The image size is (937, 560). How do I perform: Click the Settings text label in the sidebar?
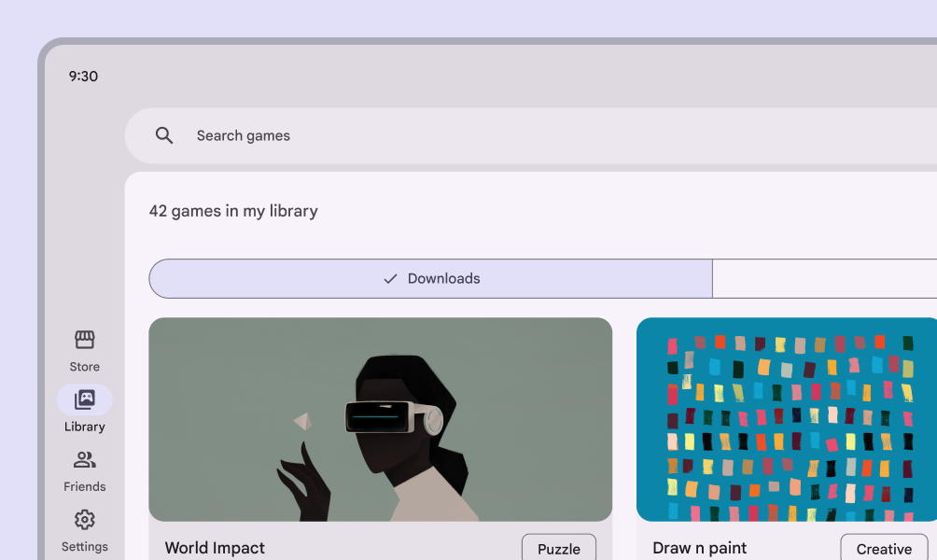point(85,547)
